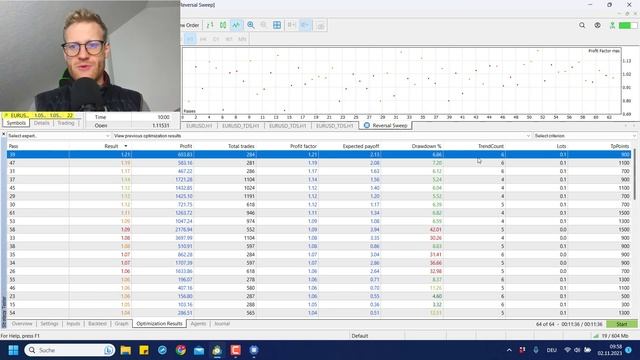Open Sticky Notes from the taskbar
640x360 pixels.
coord(144,350)
